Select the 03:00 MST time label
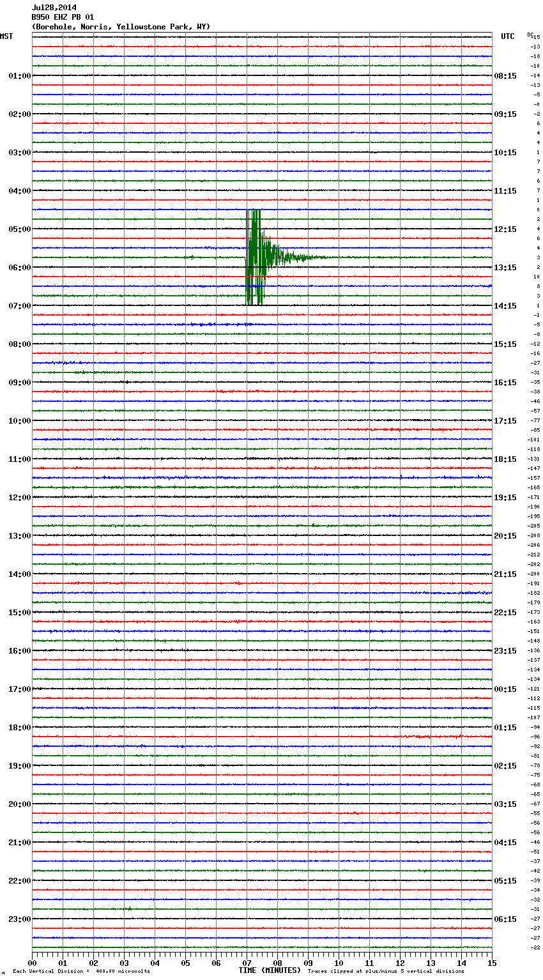 pos(19,153)
